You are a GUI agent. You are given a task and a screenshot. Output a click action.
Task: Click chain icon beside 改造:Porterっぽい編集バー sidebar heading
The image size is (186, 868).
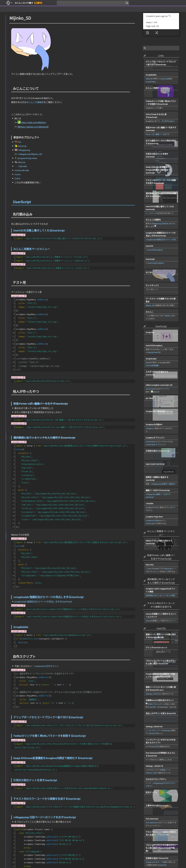pyautogui.click(x=145, y=557)
